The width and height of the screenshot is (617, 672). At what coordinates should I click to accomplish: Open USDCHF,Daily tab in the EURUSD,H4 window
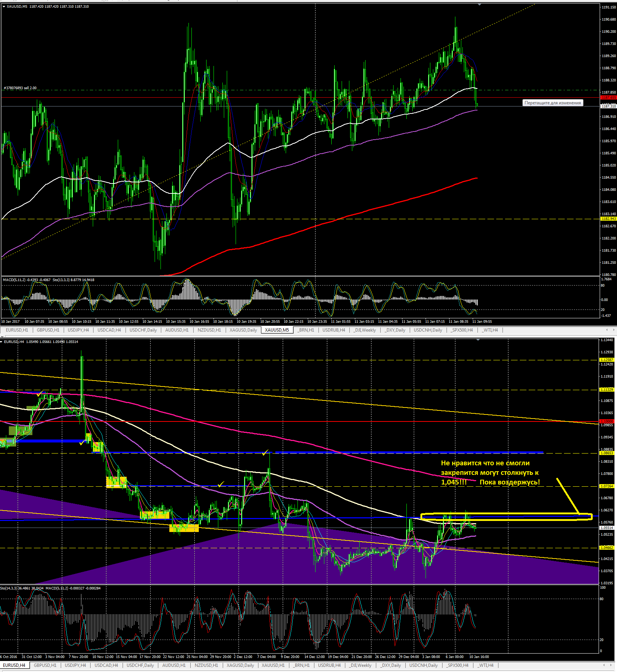pos(140,665)
